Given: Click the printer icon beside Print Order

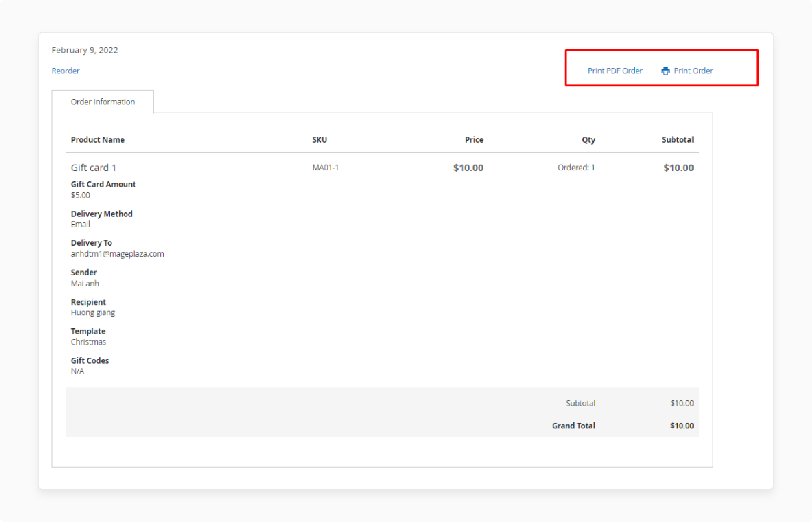Looking at the screenshot, I should click(x=665, y=71).
